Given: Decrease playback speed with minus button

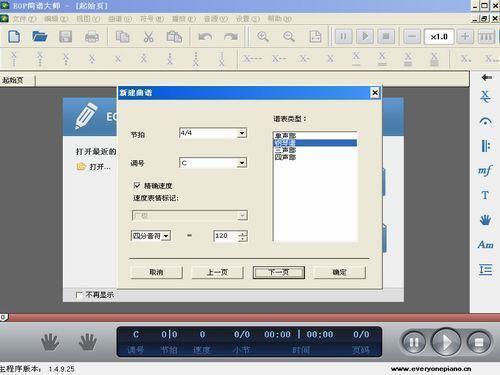Looking at the screenshot, I should [412, 36].
